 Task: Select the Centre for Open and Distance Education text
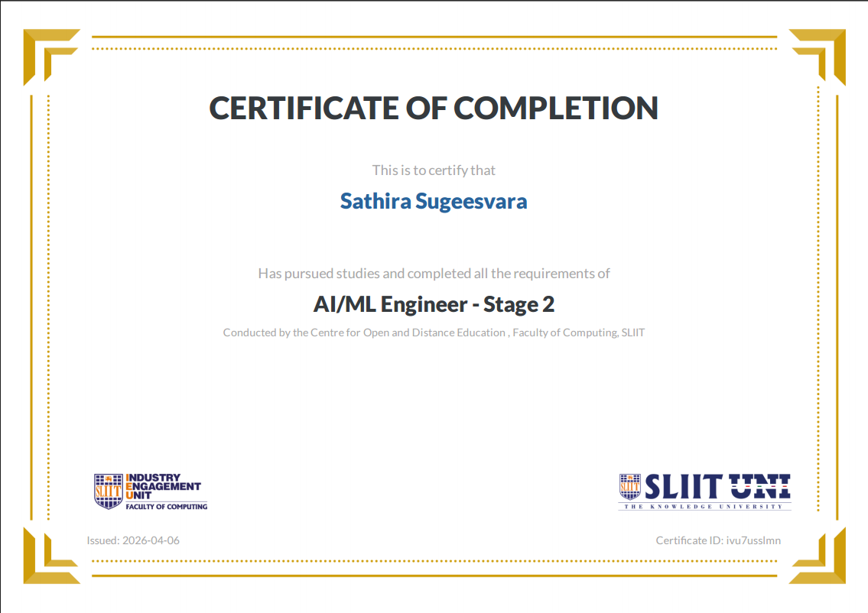point(434,332)
